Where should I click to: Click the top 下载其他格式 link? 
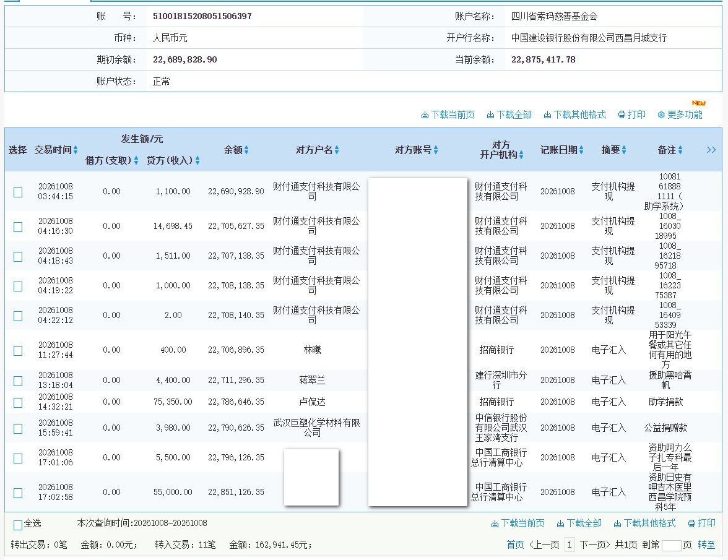[574, 114]
